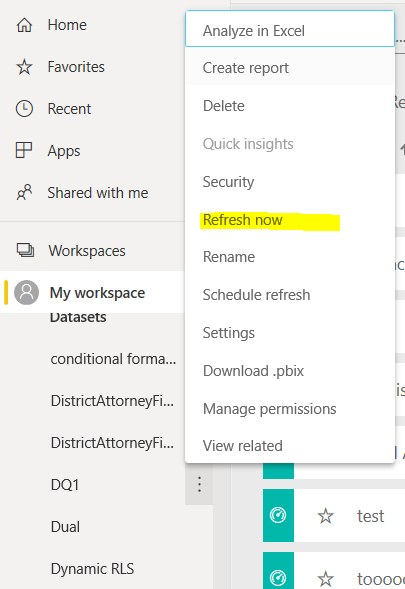
Task: Click the Datasets heading under My workspace
Action: 78,317
